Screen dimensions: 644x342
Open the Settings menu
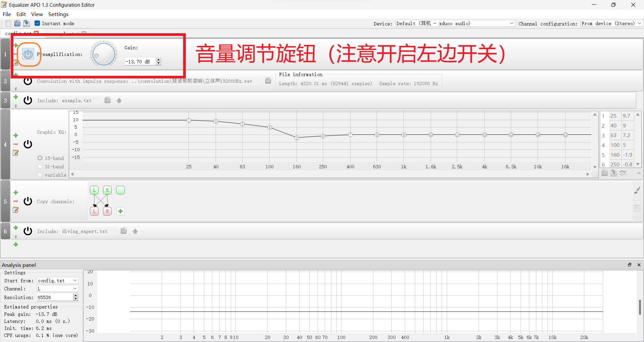58,14
